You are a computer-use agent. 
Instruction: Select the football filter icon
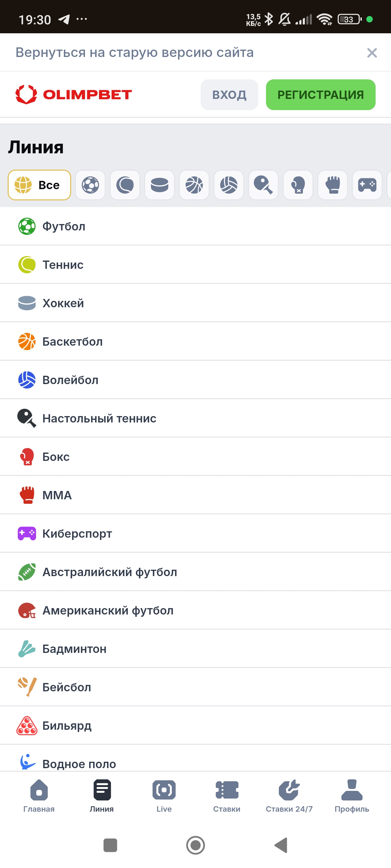pos(90,185)
